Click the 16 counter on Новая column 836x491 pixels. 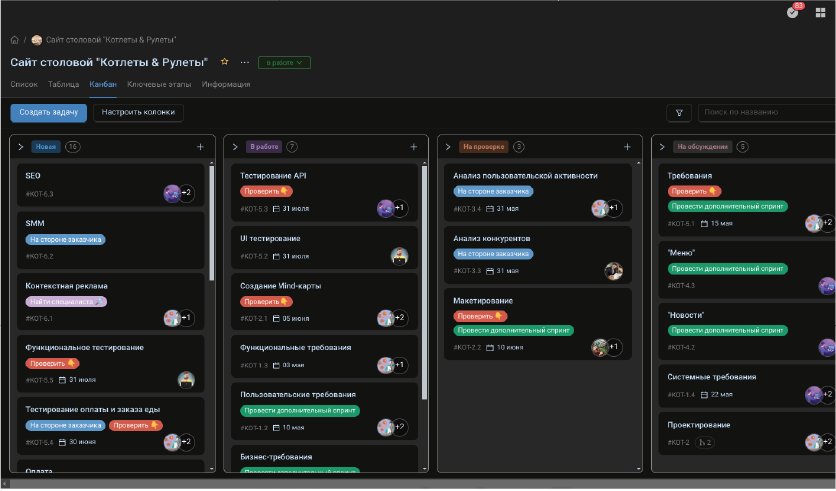click(73, 147)
